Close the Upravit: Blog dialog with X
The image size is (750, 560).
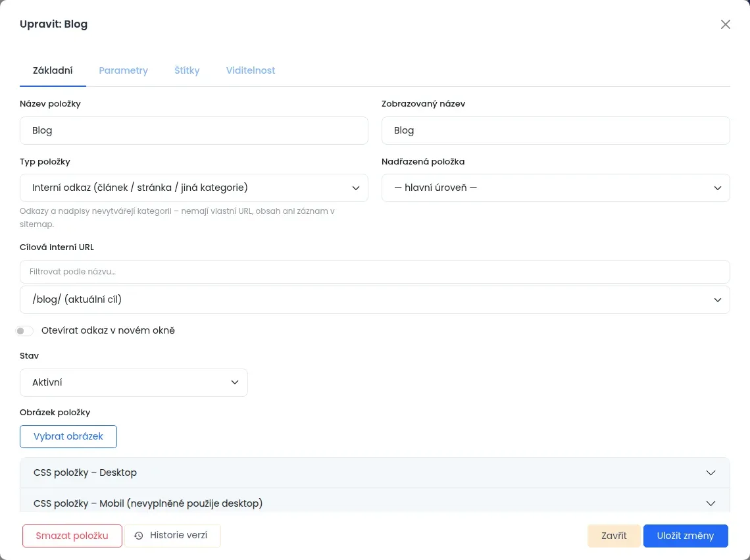tap(725, 24)
